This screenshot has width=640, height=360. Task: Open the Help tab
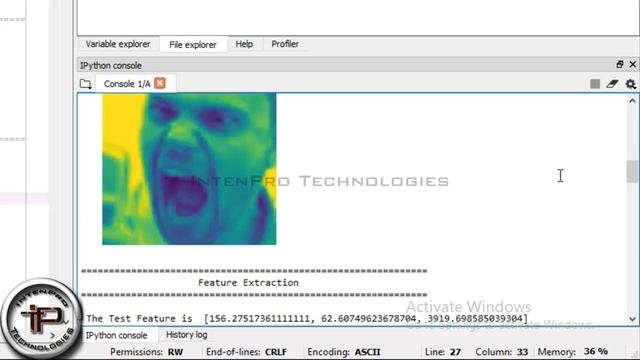click(244, 44)
